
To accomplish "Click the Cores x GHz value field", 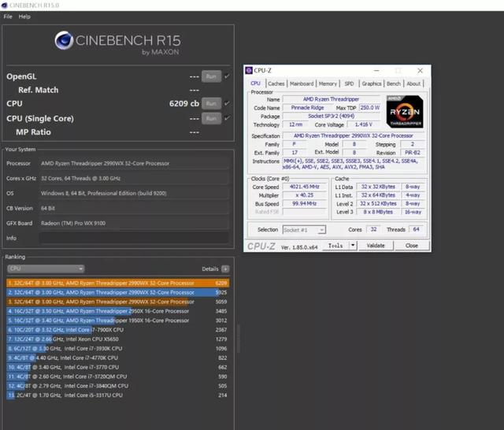I will (x=134, y=178).
